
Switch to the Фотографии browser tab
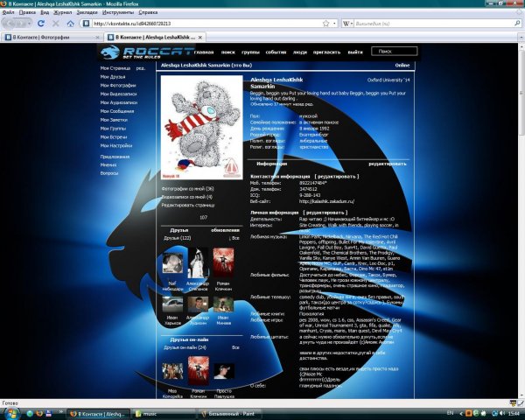(x=52, y=38)
